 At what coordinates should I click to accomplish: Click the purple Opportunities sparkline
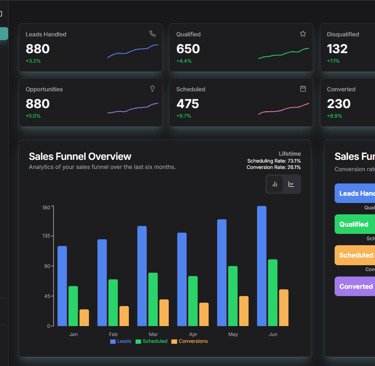pos(133,108)
